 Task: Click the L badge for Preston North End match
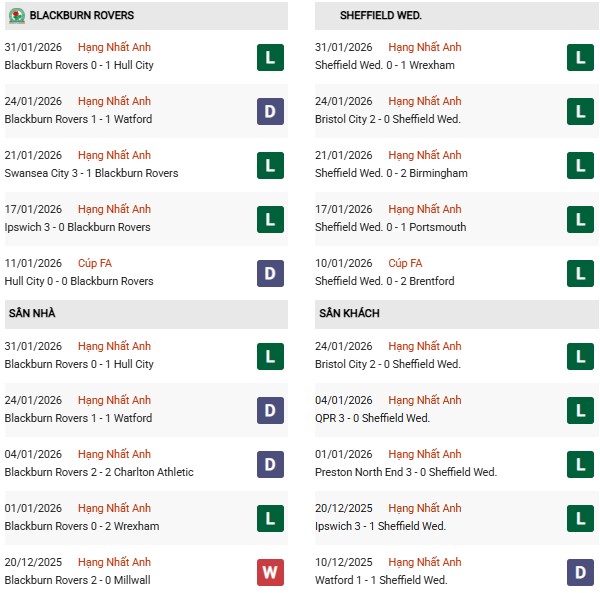point(580,464)
